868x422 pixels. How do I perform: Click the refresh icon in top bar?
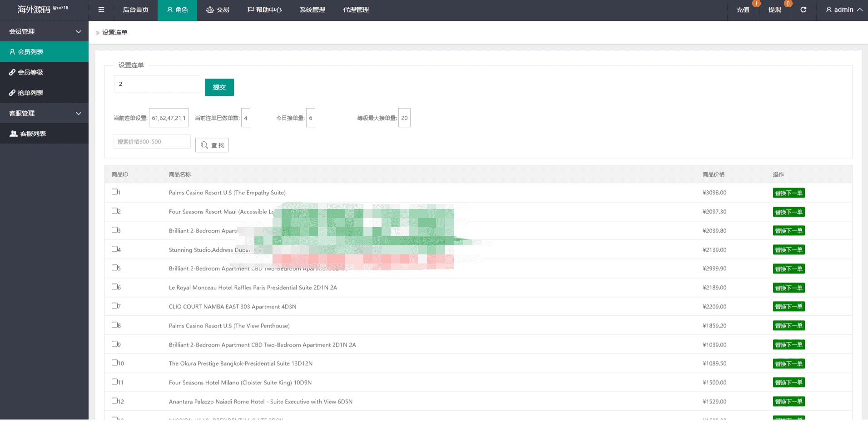point(803,10)
